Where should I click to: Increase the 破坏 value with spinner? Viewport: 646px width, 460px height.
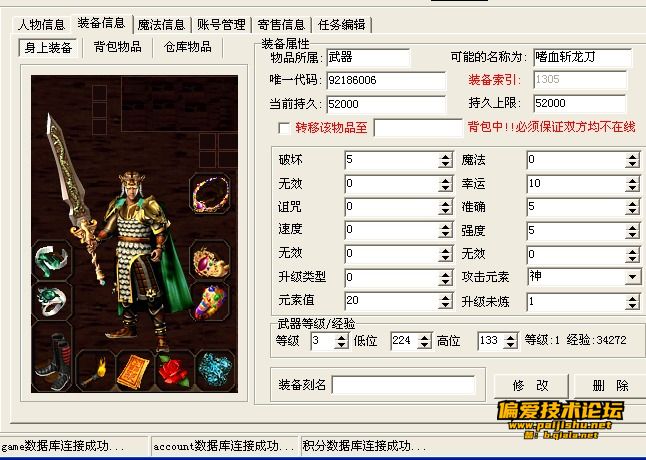tap(445, 157)
